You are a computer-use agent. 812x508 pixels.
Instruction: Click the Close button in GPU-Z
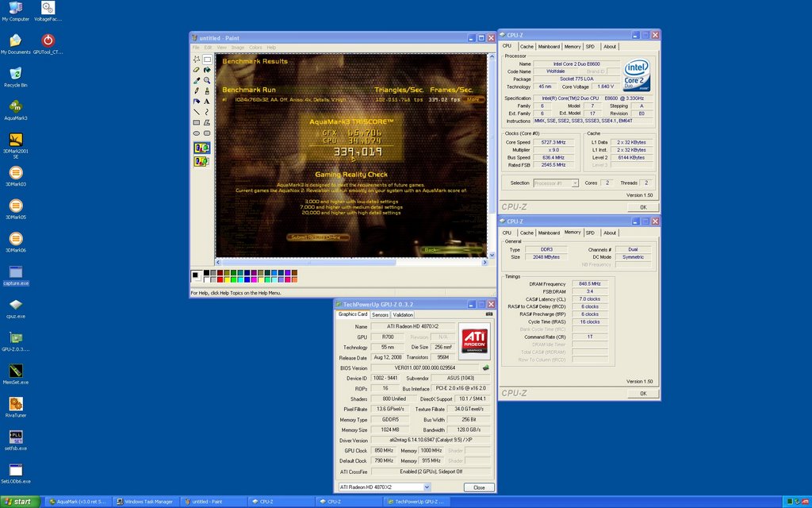click(479, 487)
